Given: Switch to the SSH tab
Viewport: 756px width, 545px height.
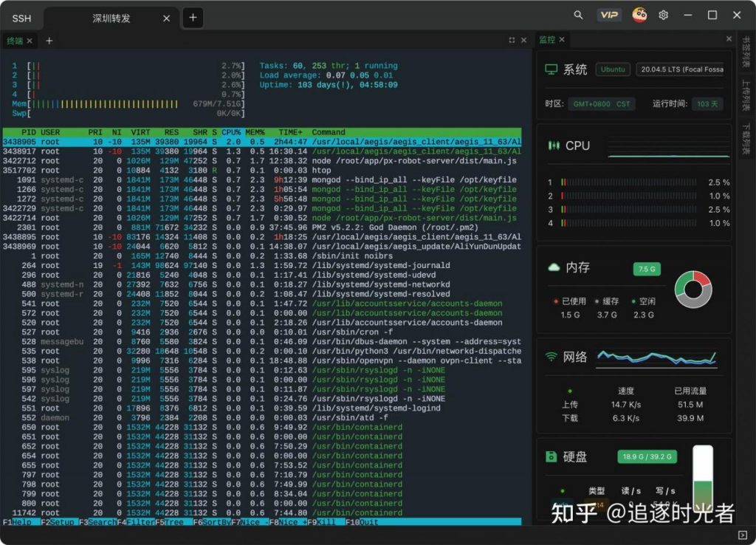Looking at the screenshot, I should tap(22, 18).
